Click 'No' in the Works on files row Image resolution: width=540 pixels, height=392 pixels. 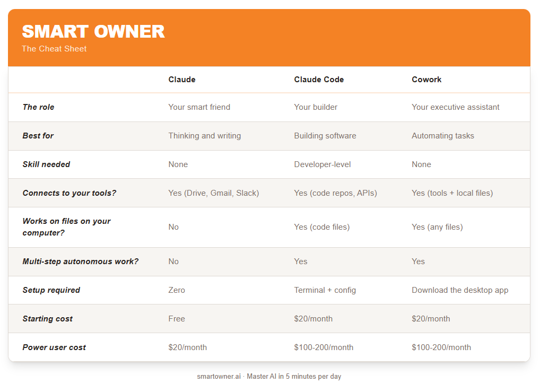coord(173,227)
